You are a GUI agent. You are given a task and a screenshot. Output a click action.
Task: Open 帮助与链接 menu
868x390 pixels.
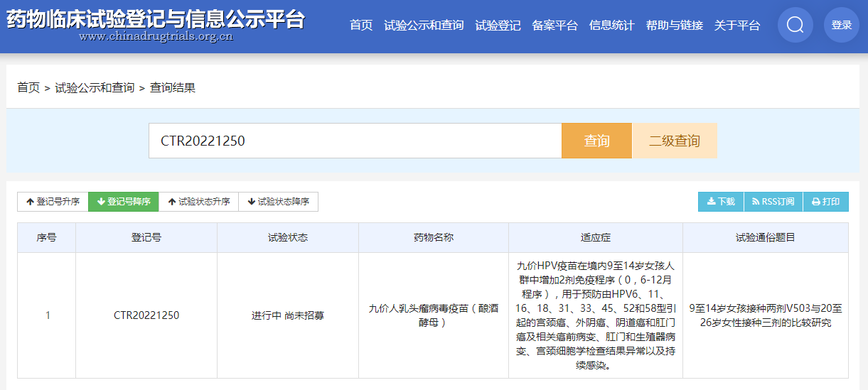[674, 26]
